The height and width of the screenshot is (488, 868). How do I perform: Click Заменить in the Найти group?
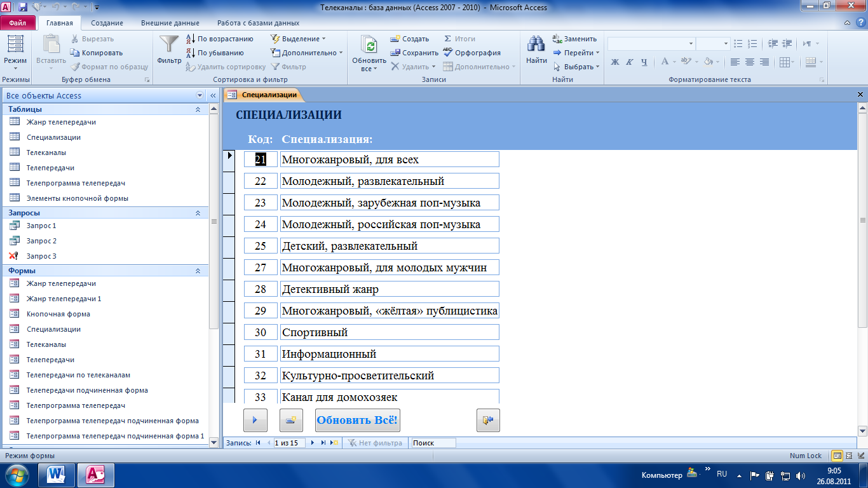(x=574, y=39)
